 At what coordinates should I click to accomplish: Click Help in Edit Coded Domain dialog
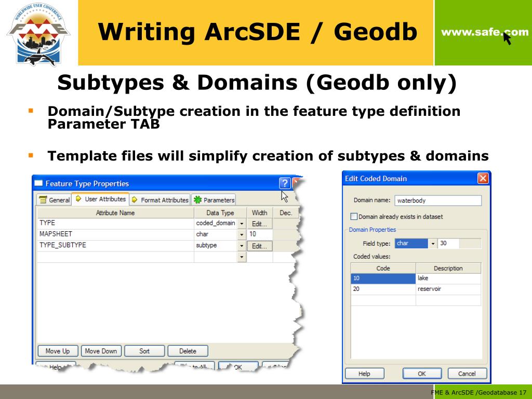click(364, 374)
